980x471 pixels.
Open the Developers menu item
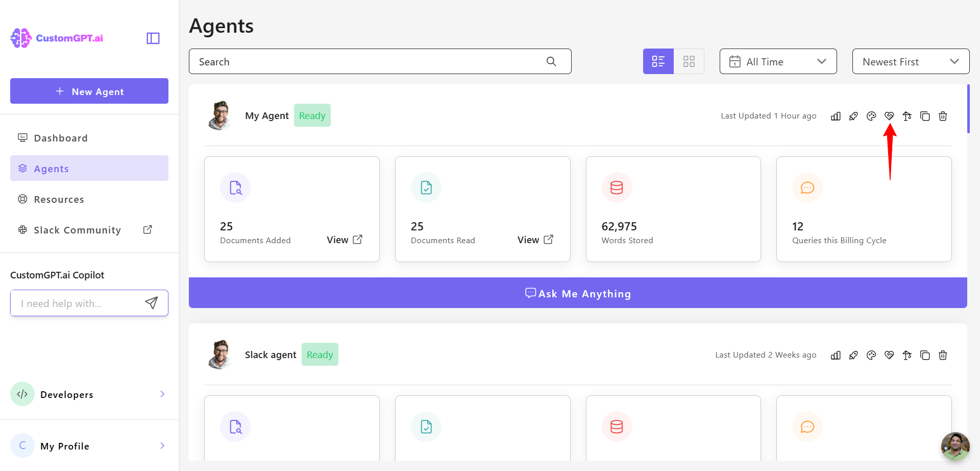tap(89, 394)
